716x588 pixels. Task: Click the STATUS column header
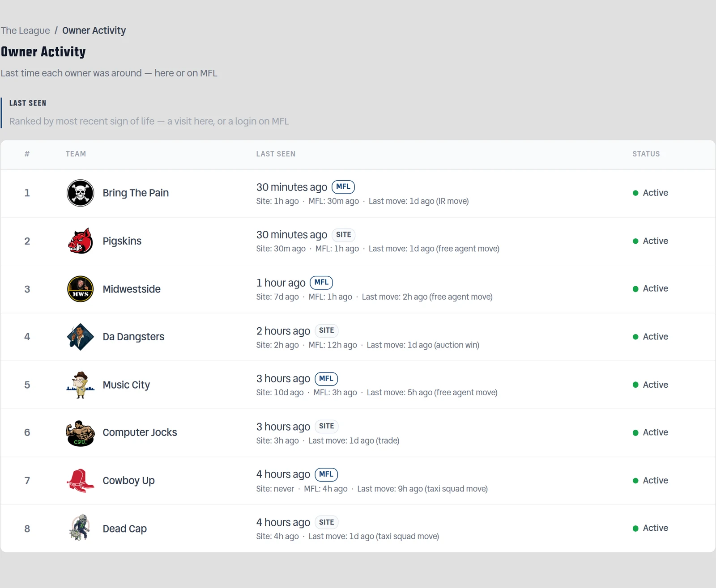[x=646, y=154]
